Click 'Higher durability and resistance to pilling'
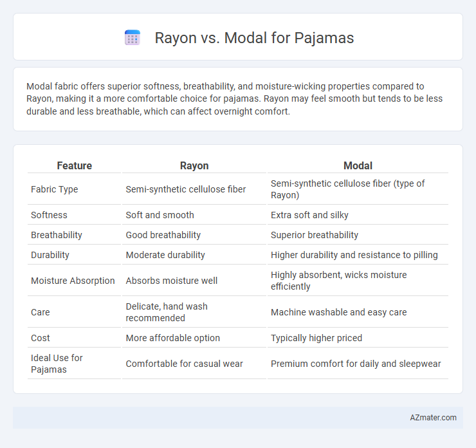The image size is (476, 448). pos(354,255)
